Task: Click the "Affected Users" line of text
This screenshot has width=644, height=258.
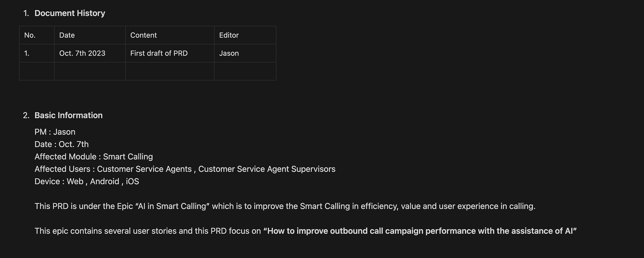Action: point(185,169)
